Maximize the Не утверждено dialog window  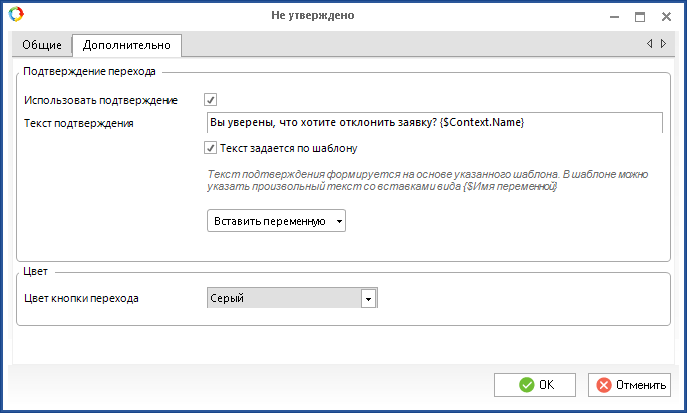coord(639,16)
